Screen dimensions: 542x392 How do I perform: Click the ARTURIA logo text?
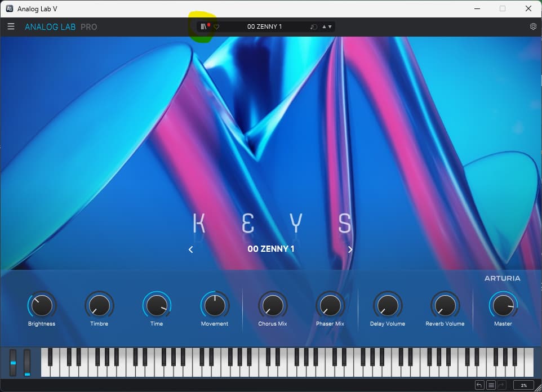click(502, 278)
